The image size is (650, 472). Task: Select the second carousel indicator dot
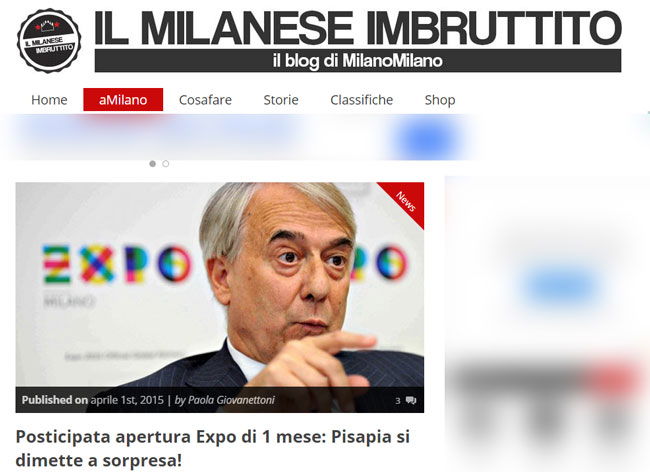165,164
